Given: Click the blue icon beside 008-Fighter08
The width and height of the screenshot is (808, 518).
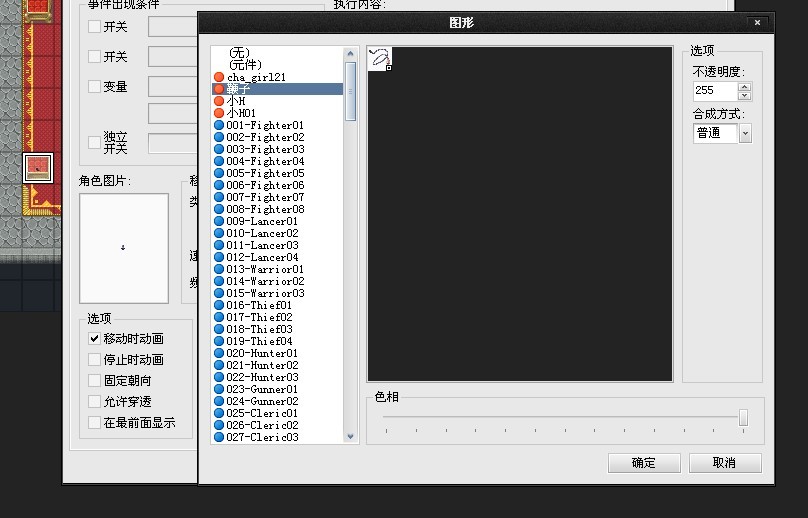Looking at the screenshot, I should (218, 209).
